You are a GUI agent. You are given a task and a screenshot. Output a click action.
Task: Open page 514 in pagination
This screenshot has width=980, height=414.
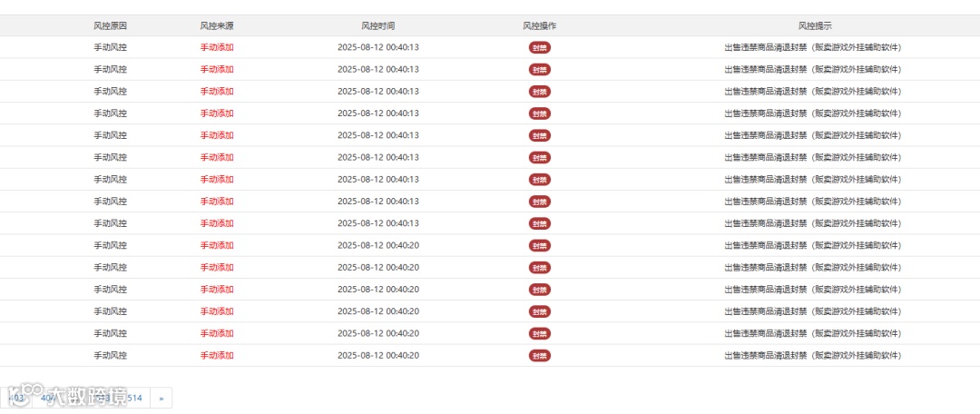pos(136,398)
